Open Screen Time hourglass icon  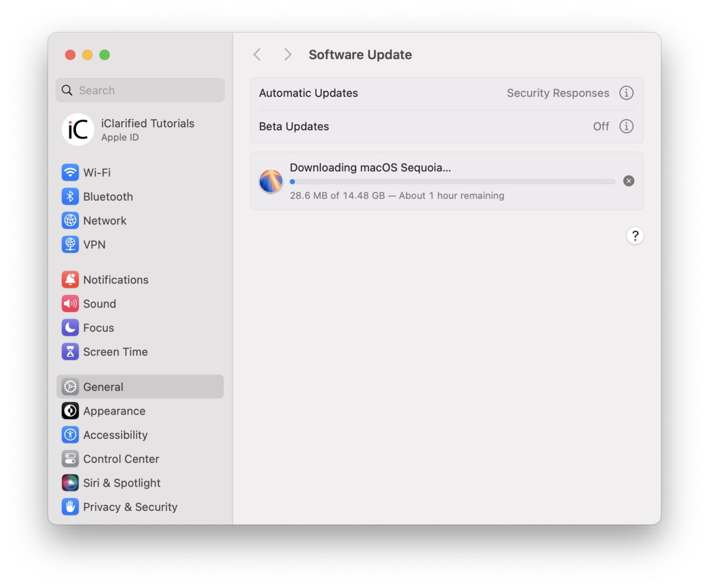click(70, 352)
